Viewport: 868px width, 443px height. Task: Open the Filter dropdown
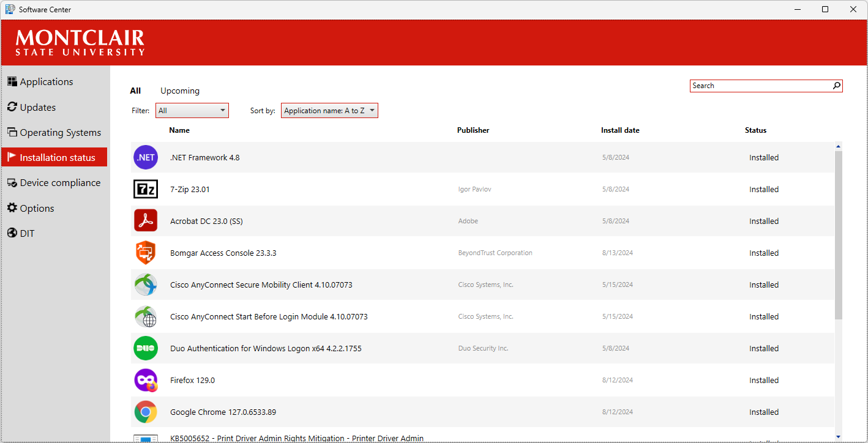(192, 110)
